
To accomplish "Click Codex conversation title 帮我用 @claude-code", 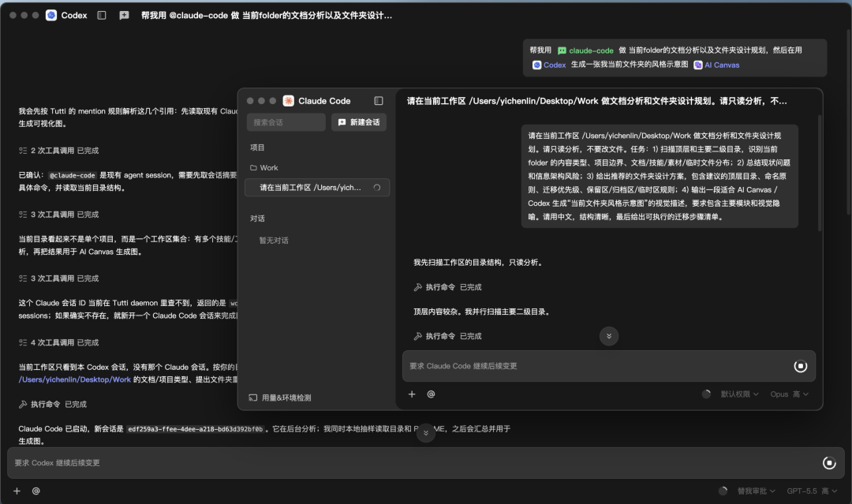I will (267, 15).
